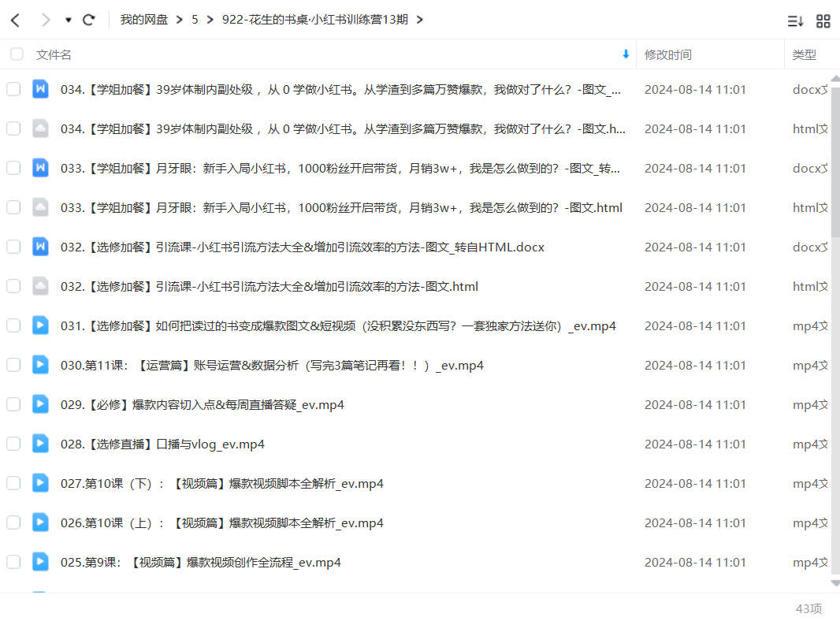This screenshot has height=621, width=840.
Task: Click video icon of 027.第10课（下）
Action: [40, 483]
